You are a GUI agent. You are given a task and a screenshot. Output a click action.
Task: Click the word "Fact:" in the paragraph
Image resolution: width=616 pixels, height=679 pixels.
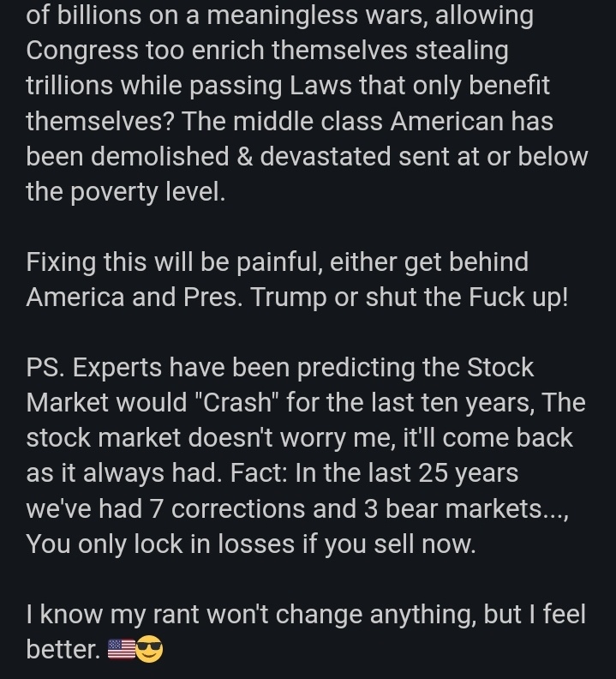[x=259, y=473]
